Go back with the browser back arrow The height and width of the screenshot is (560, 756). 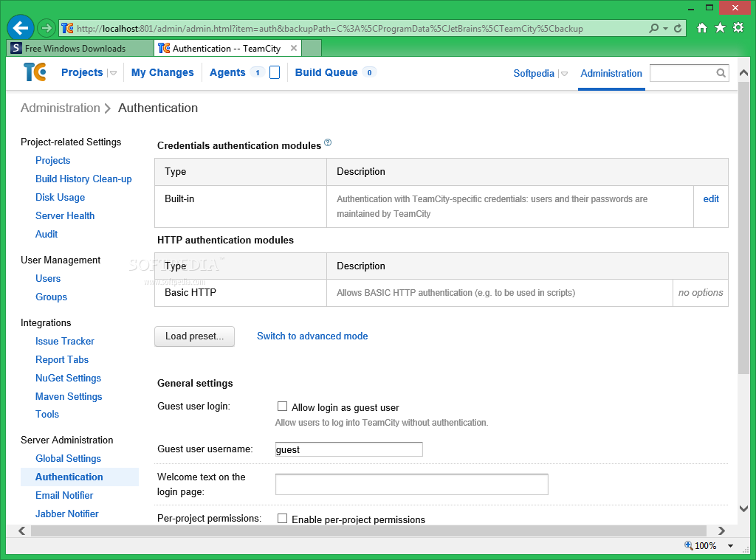(x=20, y=28)
